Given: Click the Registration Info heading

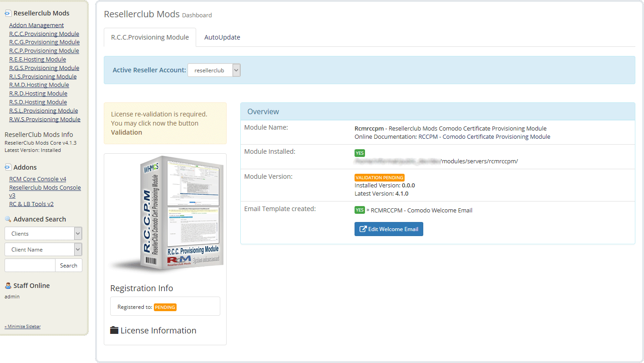Looking at the screenshot, I should (142, 288).
